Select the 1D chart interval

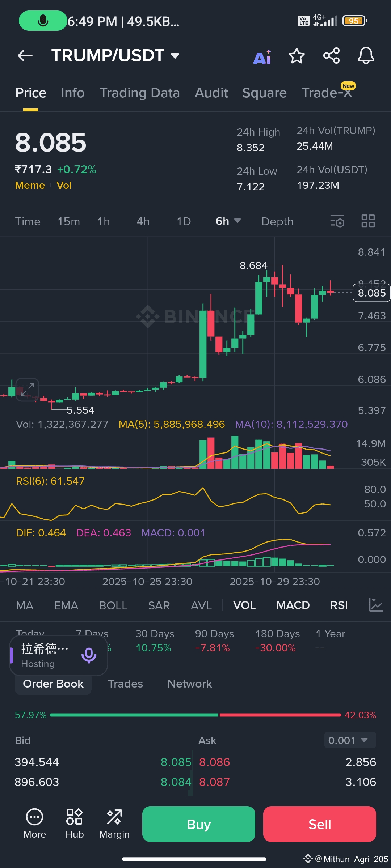pos(184,221)
